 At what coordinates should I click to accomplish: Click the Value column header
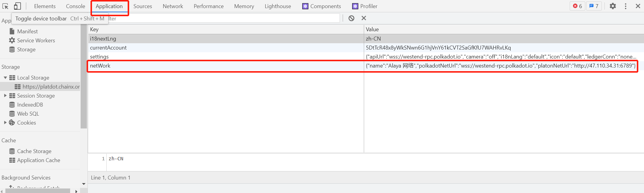coord(504,29)
